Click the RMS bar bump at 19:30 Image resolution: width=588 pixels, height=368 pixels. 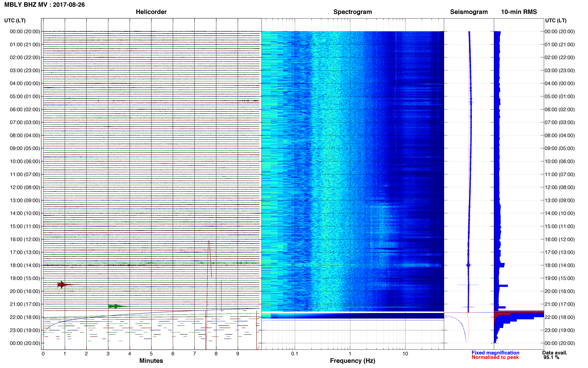tap(501, 286)
